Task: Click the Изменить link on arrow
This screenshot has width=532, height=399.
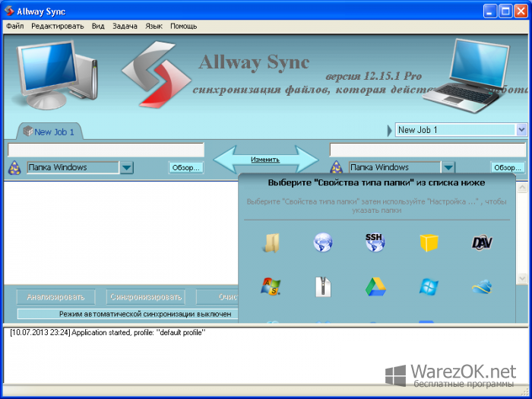Action: (x=265, y=160)
